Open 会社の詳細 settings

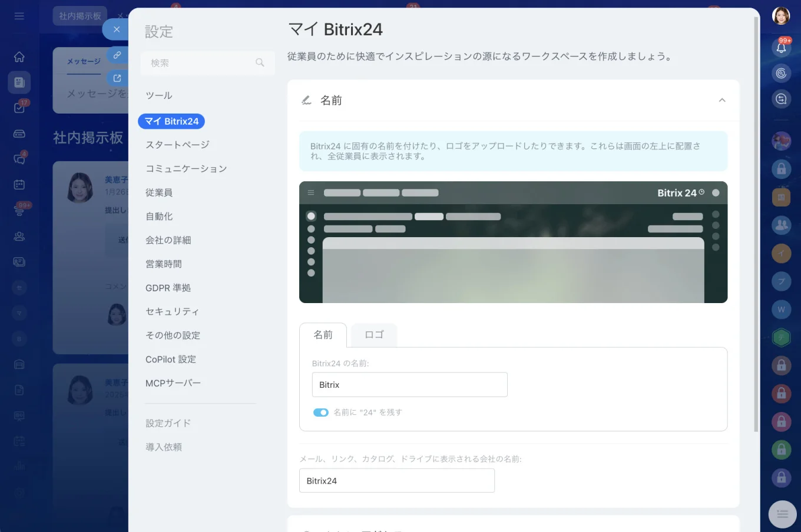tap(168, 240)
